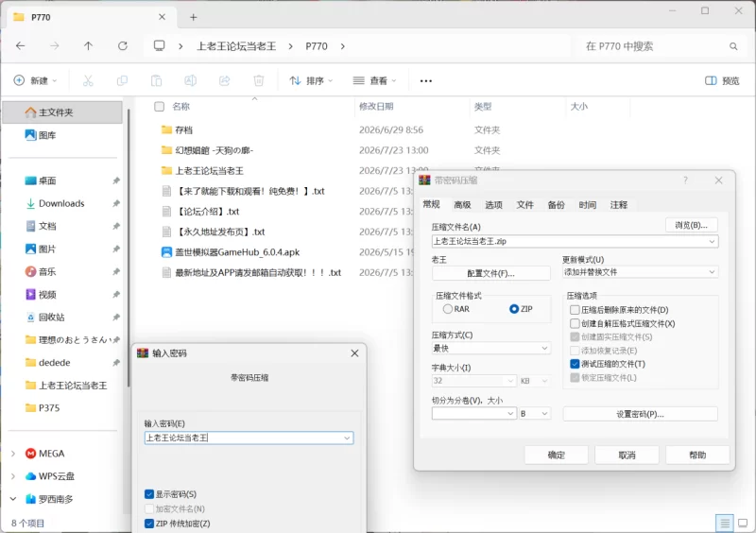
Task: Open the password history dropdown
Action: tap(347, 438)
